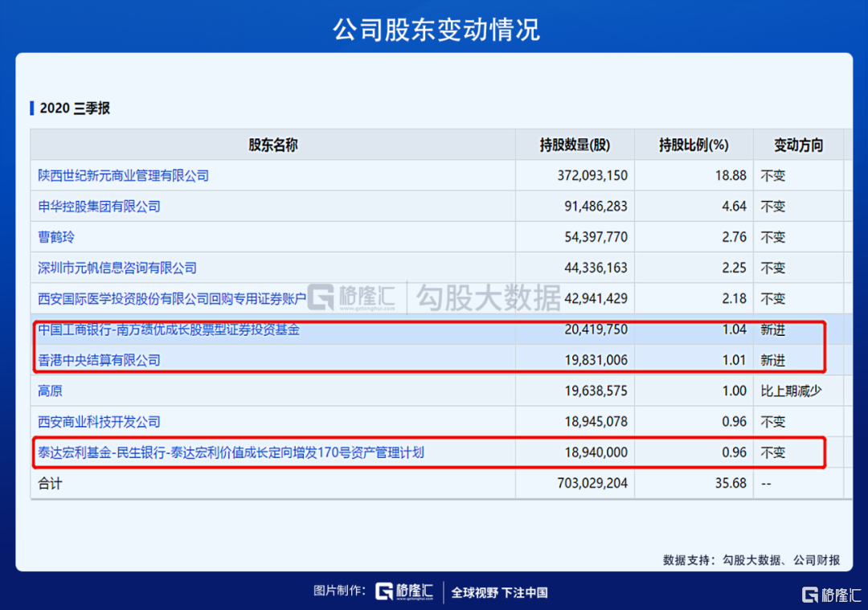Click the 4.64 holding percentage
Screen dimensions: 868x610
coord(734,207)
